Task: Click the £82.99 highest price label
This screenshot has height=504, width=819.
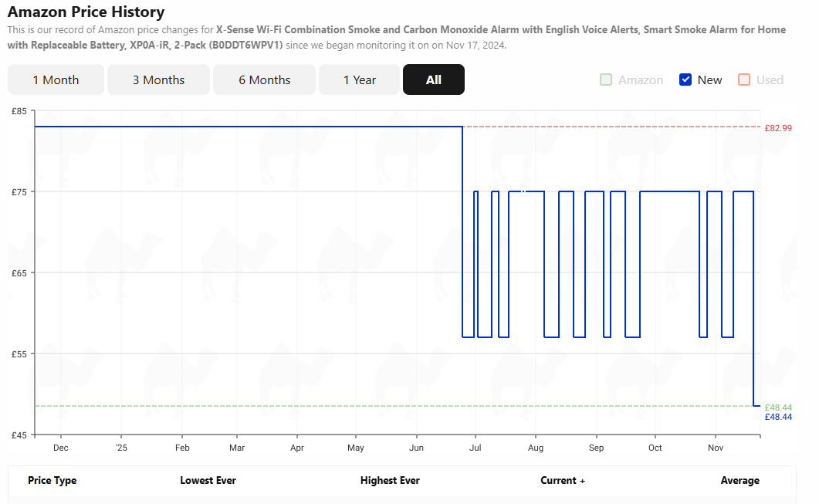Action: point(778,128)
